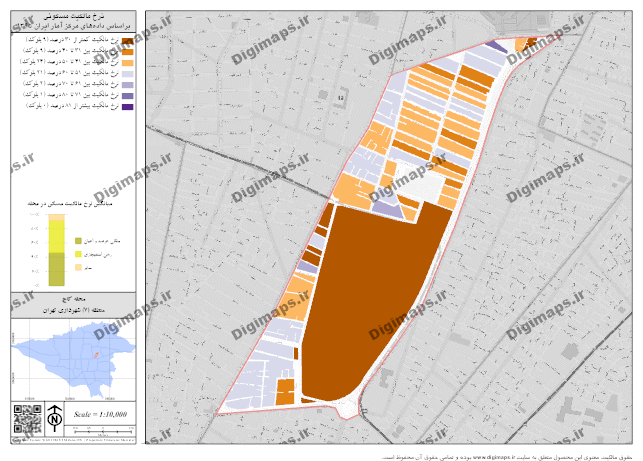Click the olive segment of the stacked bar

(x=57, y=269)
